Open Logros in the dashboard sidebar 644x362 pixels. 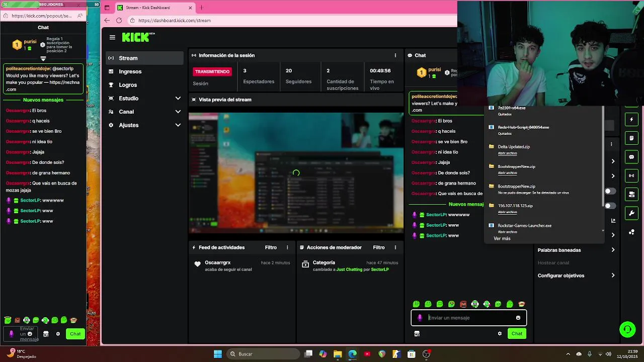coord(144,85)
